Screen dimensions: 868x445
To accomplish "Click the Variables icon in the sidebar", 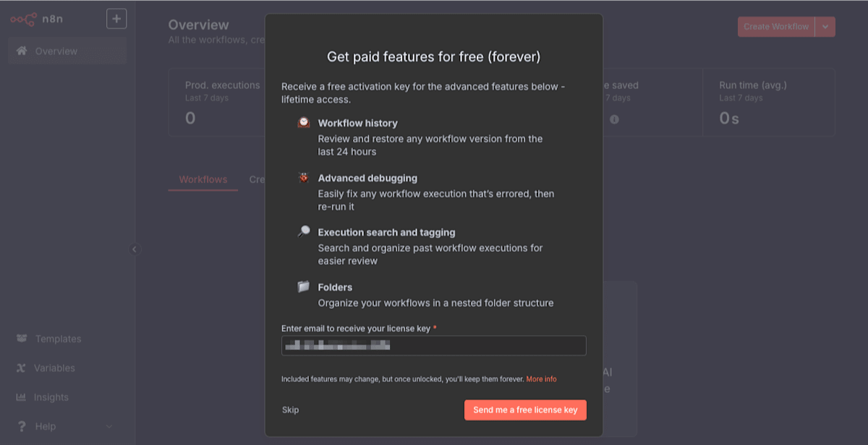I will pyautogui.click(x=22, y=368).
